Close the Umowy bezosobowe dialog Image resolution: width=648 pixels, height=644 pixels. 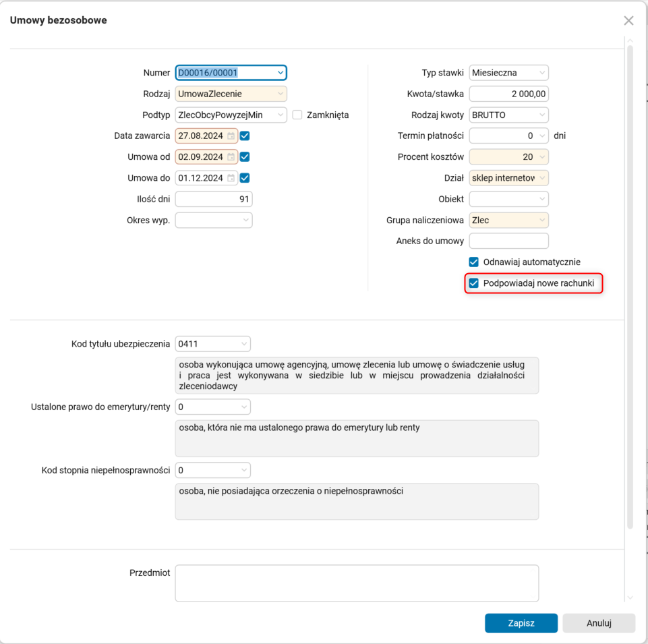click(x=628, y=21)
